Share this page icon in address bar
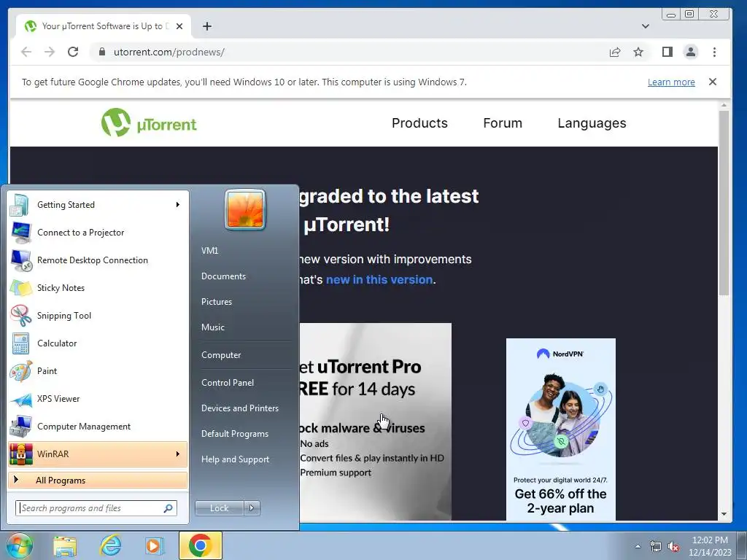747x560 pixels. click(x=615, y=52)
